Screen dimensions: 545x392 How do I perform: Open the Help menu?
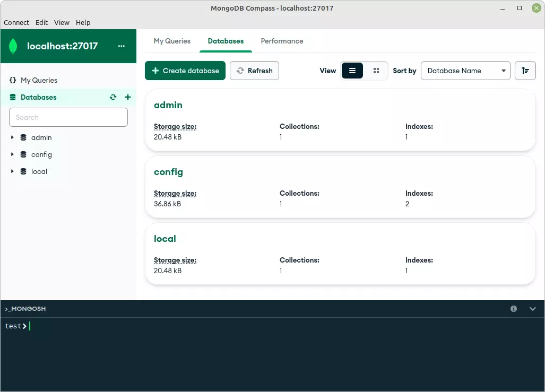[x=83, y=23]
